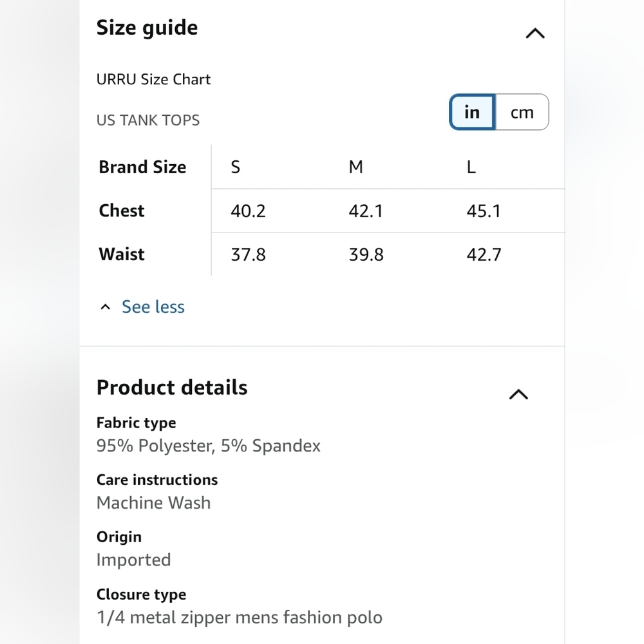
Task: Click 1/4 metal zipper mens fashion polo
Action: click(x=240, y=618)
